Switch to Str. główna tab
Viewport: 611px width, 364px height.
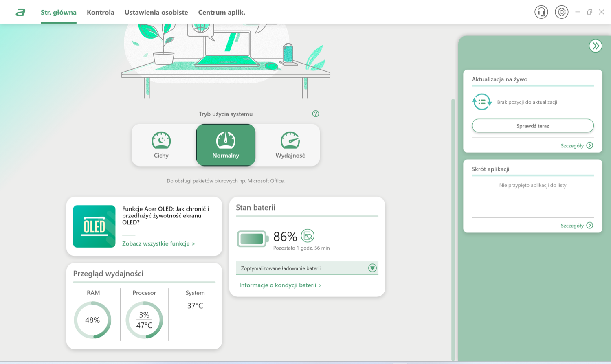point(59,12)
